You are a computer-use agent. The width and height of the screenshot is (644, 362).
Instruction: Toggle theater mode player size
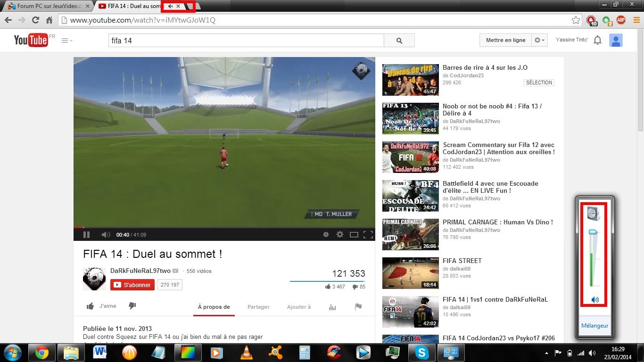354,235
